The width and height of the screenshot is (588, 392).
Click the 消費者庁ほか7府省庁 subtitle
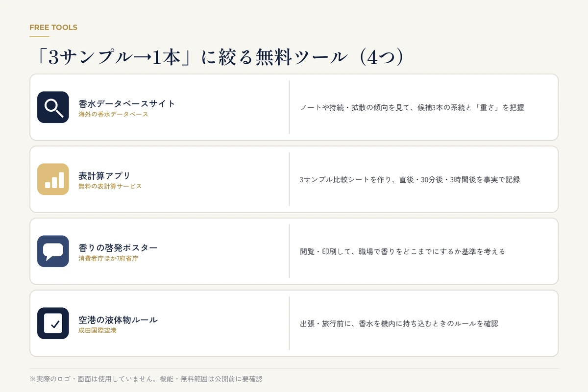tap(108, 258)
